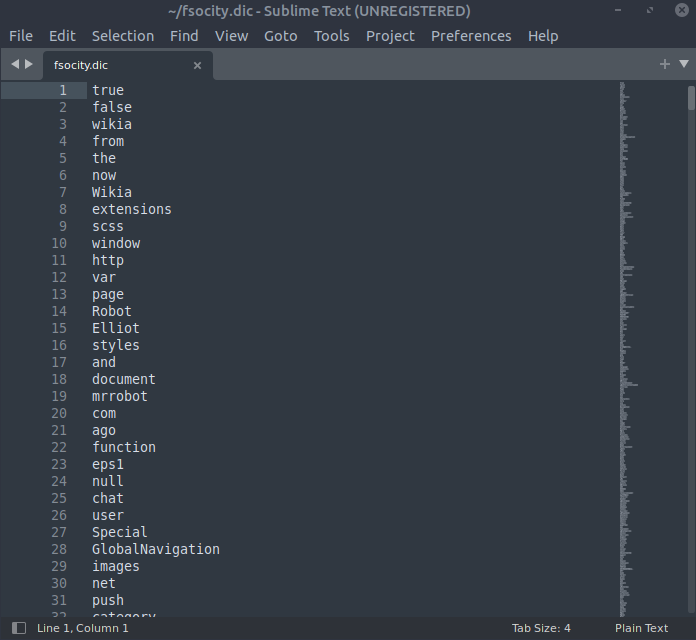This screenshot has height=640, width=696.
Task: Place cursor on word 'page'
Action: tap(108, 294)
